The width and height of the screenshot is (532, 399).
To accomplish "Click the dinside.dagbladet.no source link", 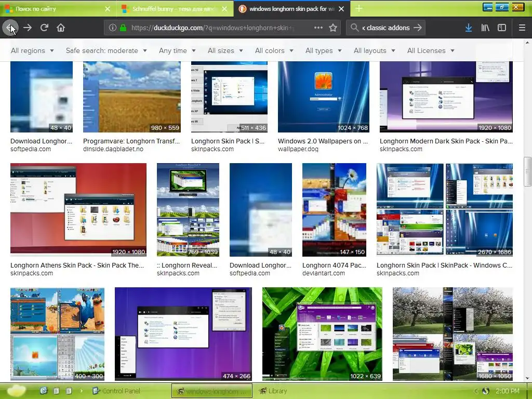I will click(x=113, y=149).
